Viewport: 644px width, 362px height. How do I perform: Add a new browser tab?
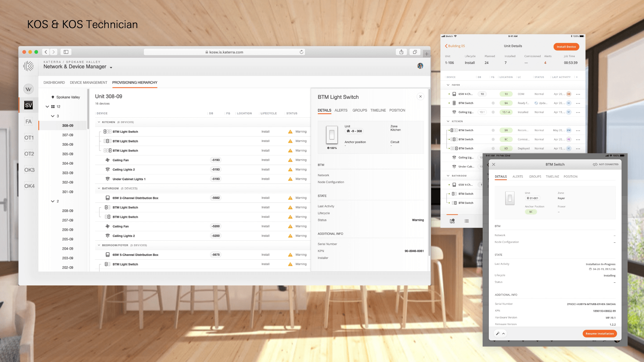[427, 53]
